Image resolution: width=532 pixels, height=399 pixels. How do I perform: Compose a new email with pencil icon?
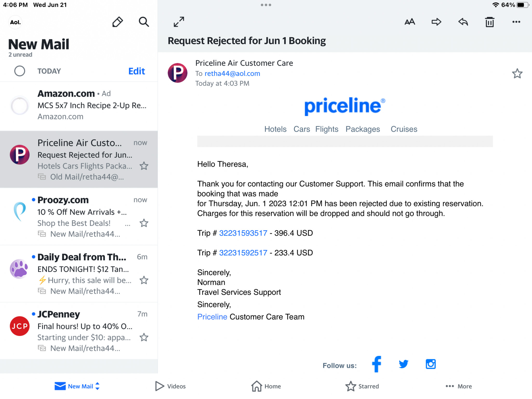coord(117,22)
